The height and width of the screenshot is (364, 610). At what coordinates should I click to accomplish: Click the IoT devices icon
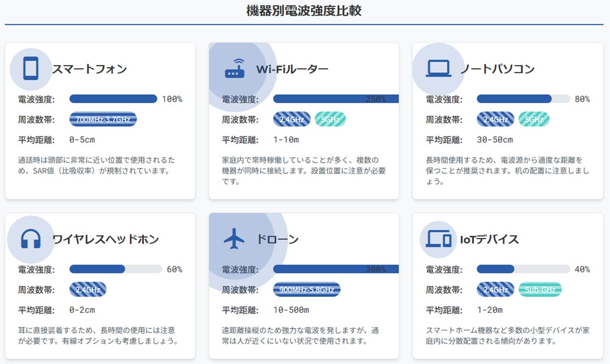point(439,239)
